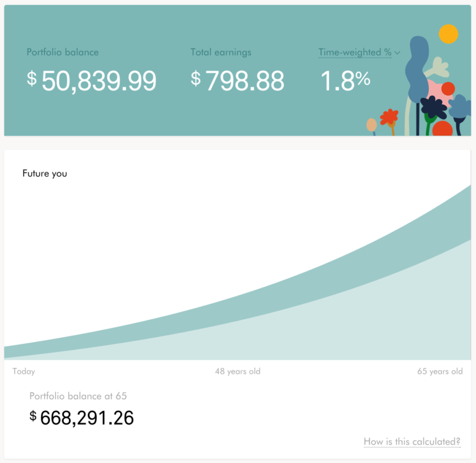Click the cream leafy plant illustration
This screenshot has width=476, height=463.
point(440,66)
